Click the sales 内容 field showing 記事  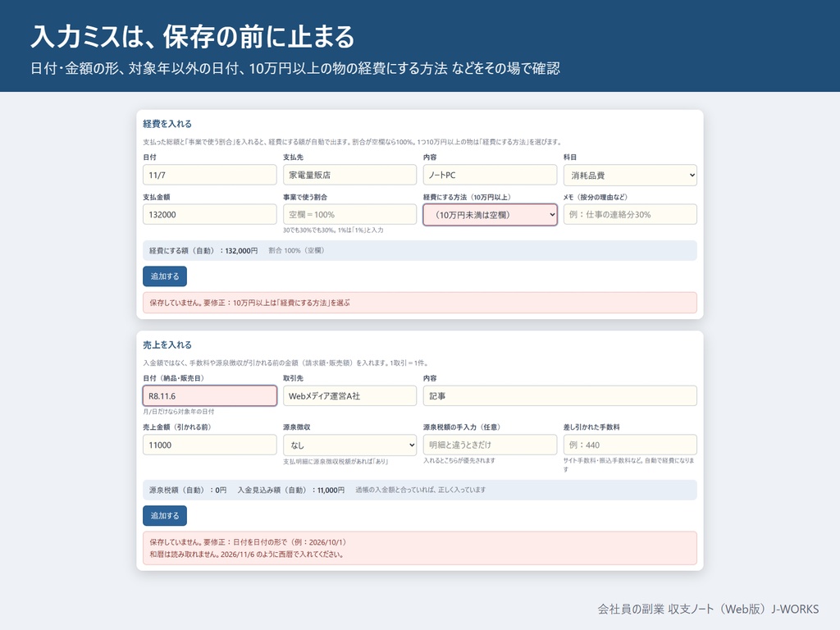click(559, 396)
